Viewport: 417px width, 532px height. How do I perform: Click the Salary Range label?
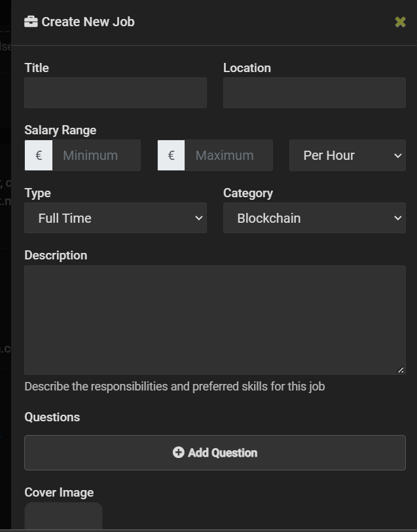[x=60, y=130]
